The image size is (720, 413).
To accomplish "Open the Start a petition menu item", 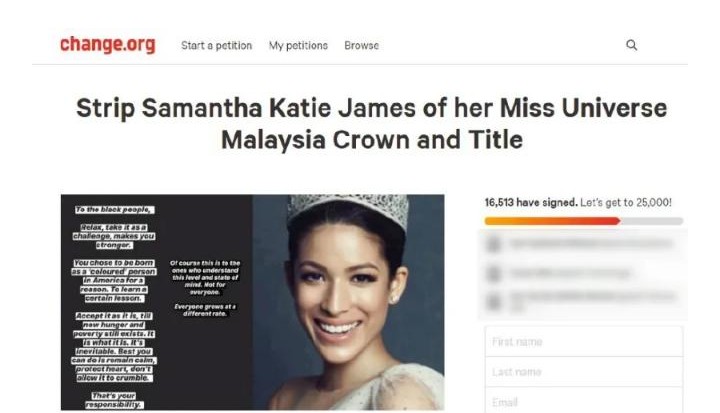I will (x=217, y=45).
